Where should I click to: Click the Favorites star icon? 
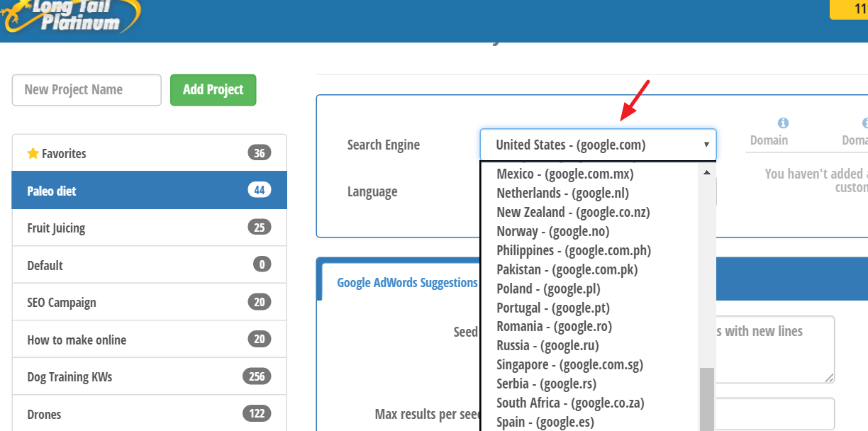coord(32,153)
